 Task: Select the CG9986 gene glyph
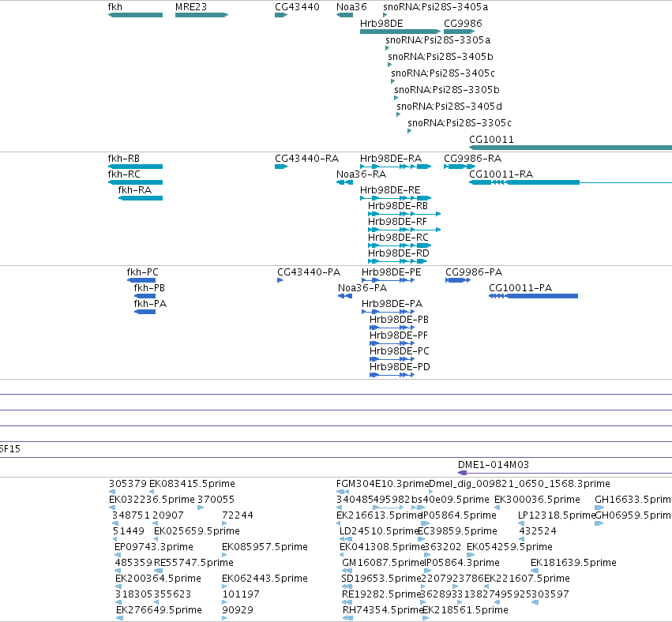[x=460, y=32]
